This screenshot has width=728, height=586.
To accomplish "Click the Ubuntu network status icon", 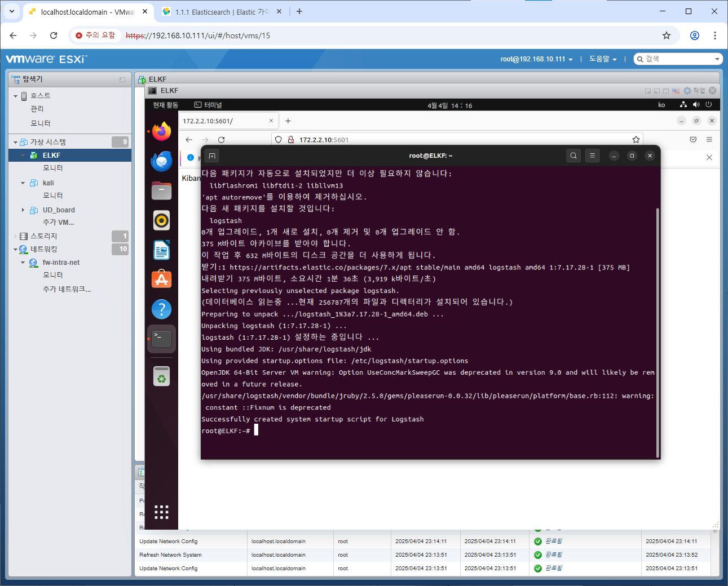I will 683,105.
